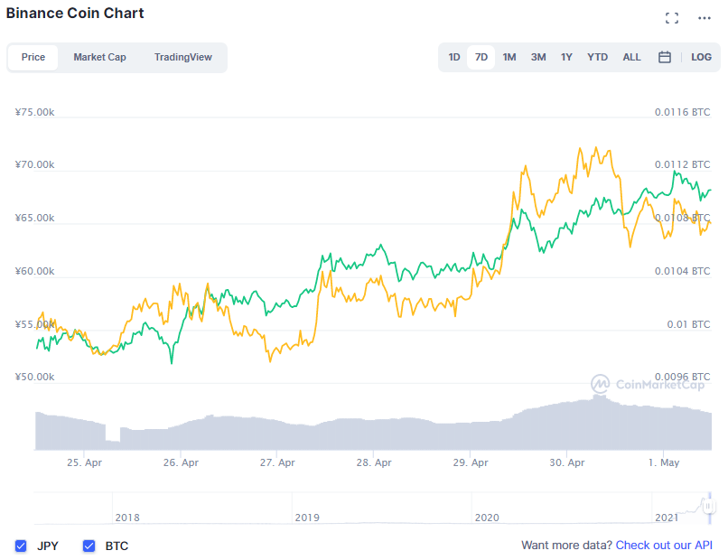
Task: Switch to the Price tab
Action: click(x=33, y=57)
